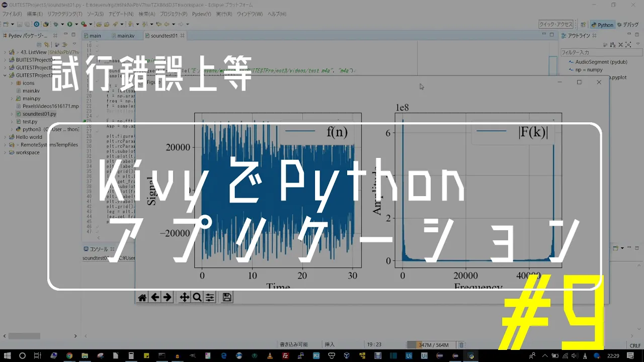
Task: Expand the RemoteSystemsTempFiles project
Action: (5, 145)
